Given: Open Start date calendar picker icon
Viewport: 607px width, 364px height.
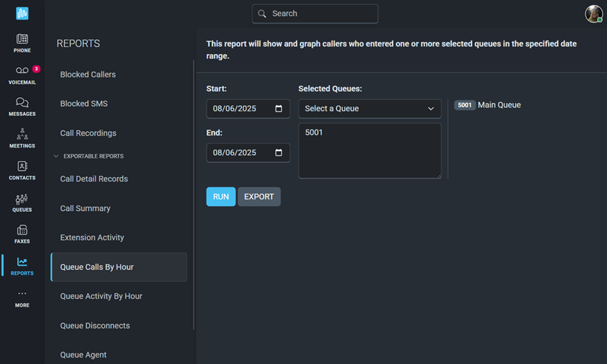Looking at the screenshot, I should click(x=279, y=109).
